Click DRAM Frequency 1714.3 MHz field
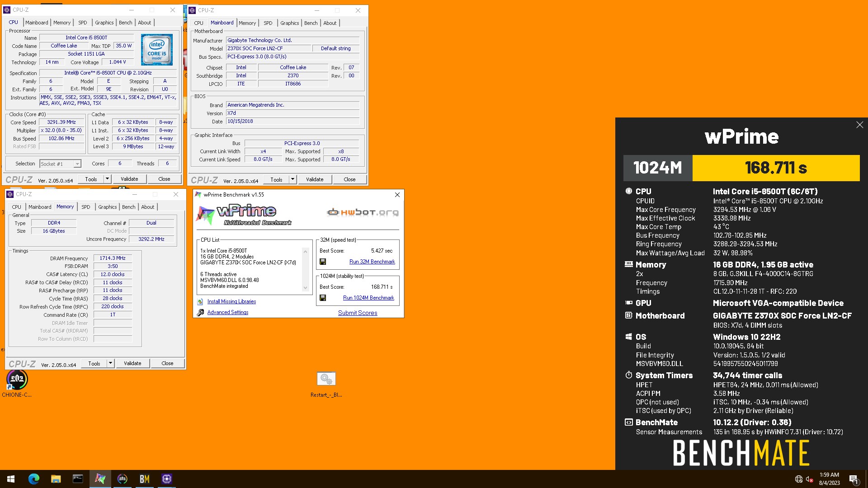Screen dimensions: 868x488 [113, 258]
